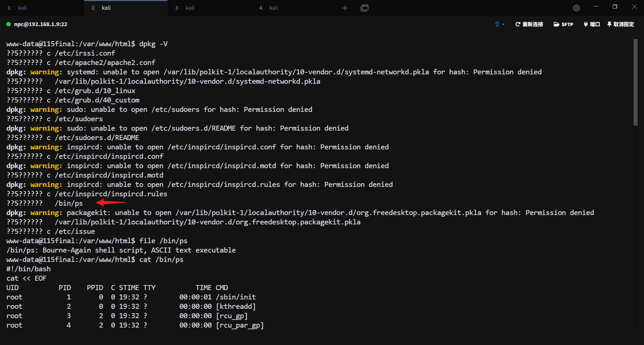Click the terminal vertical scrollbar thumb
The image size is (644, 345).
[x=635, y=82]
